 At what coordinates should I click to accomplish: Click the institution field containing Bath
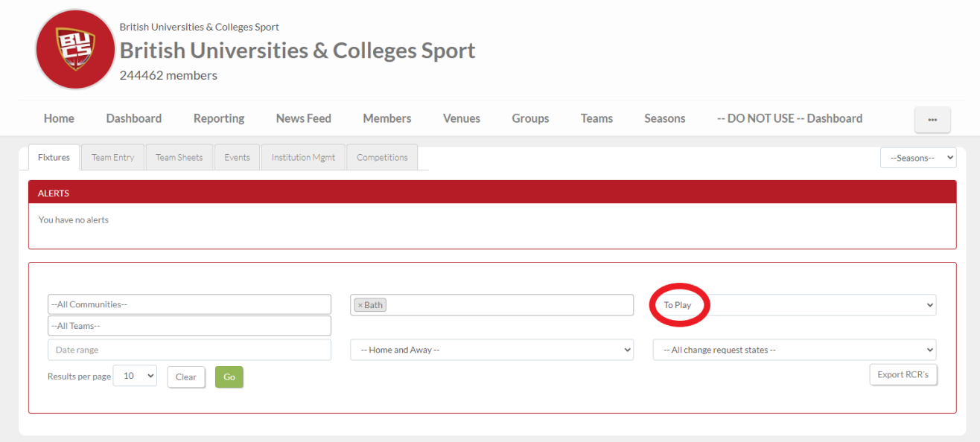point(492,305)
